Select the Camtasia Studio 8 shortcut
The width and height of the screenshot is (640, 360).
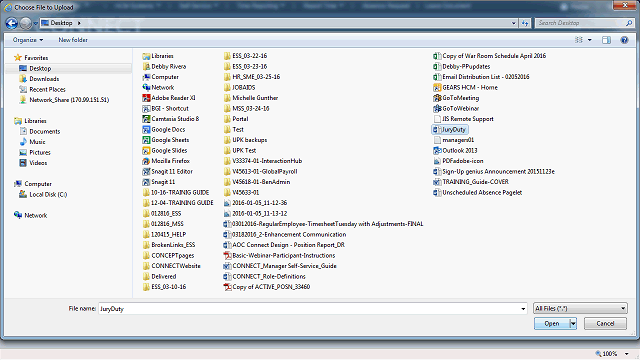(x=171, y=119)
